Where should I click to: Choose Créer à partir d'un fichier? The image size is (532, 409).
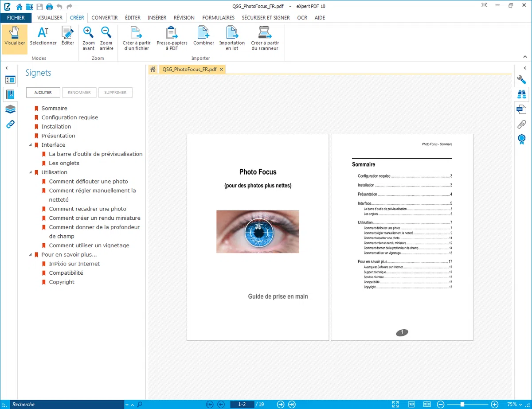click(136, 39)
